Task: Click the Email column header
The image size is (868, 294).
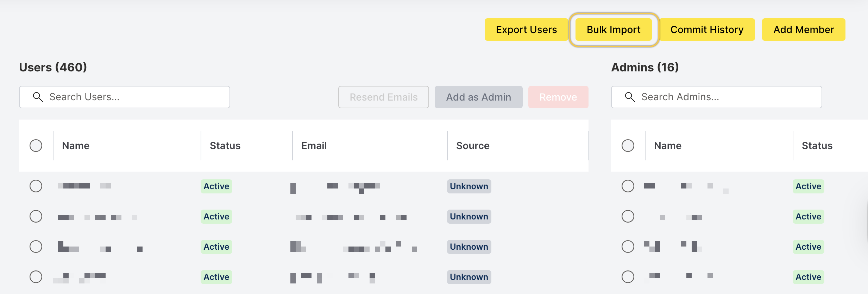Action: pos(314,146)
